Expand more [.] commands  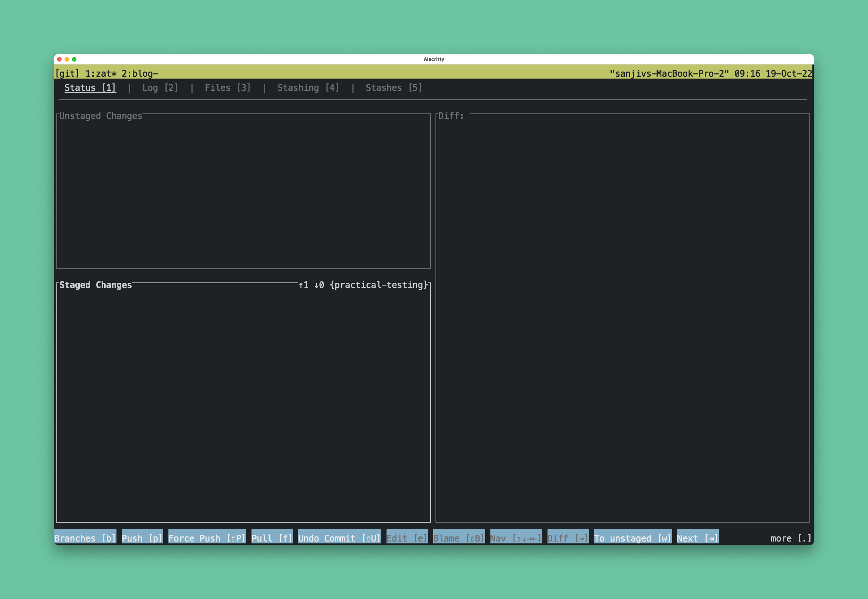[791, 538]
